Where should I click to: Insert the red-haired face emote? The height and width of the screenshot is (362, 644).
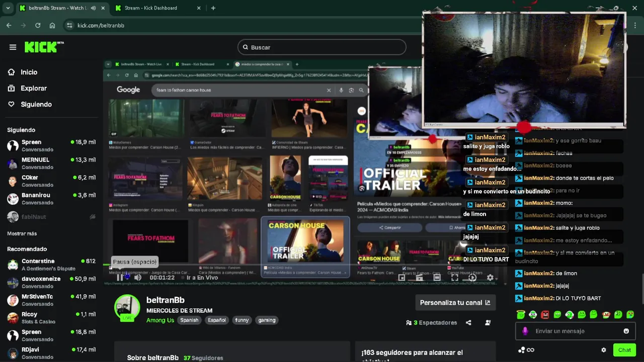click(x=606, y=315)
